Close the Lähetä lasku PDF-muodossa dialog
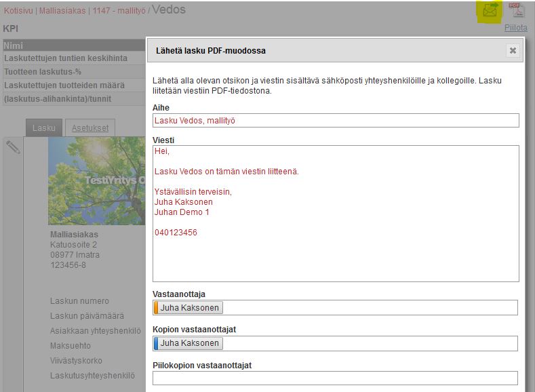The image size is (535, 392). (513, 50)
